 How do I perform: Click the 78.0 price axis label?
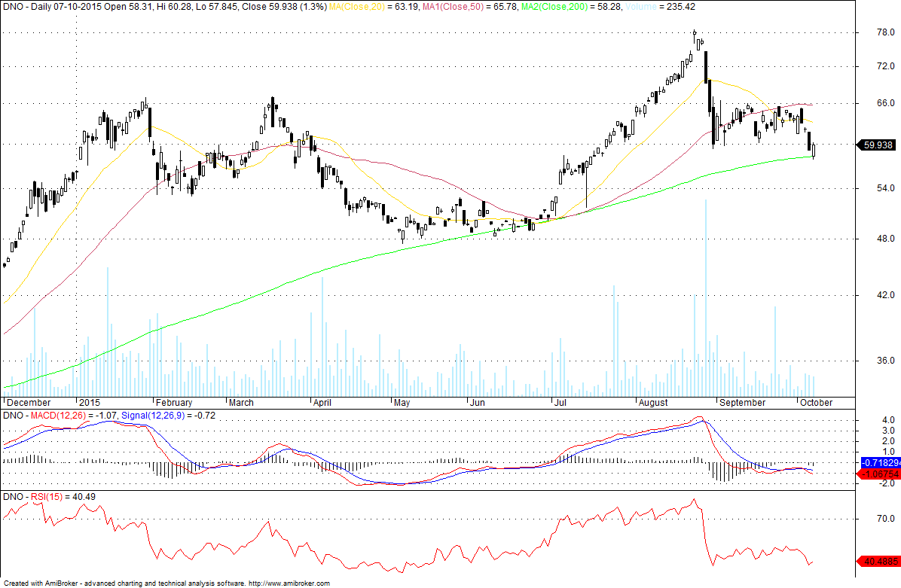[x=885, y=32]
